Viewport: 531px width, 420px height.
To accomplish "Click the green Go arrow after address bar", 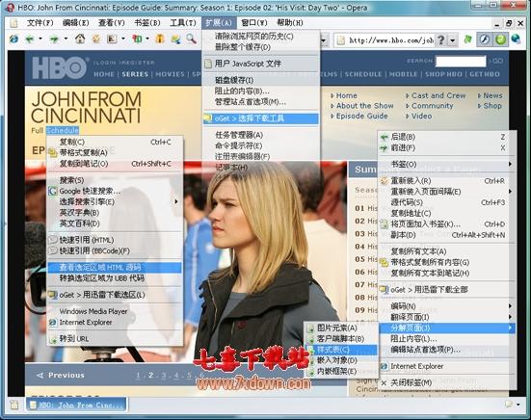I will point(468,39).
